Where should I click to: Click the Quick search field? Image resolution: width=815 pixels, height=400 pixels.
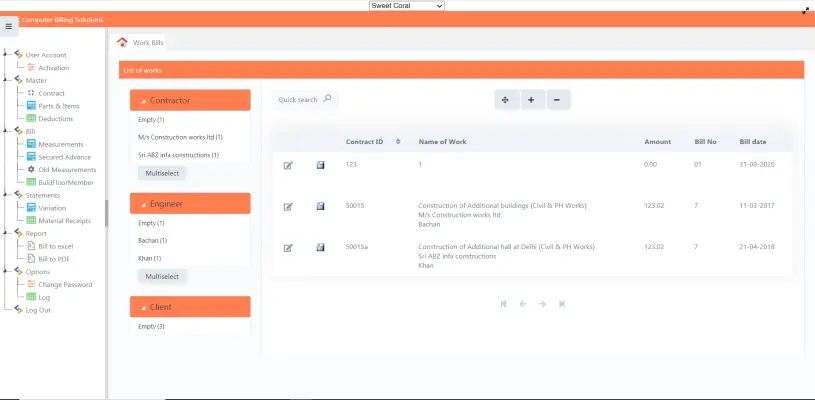[305, 99]
